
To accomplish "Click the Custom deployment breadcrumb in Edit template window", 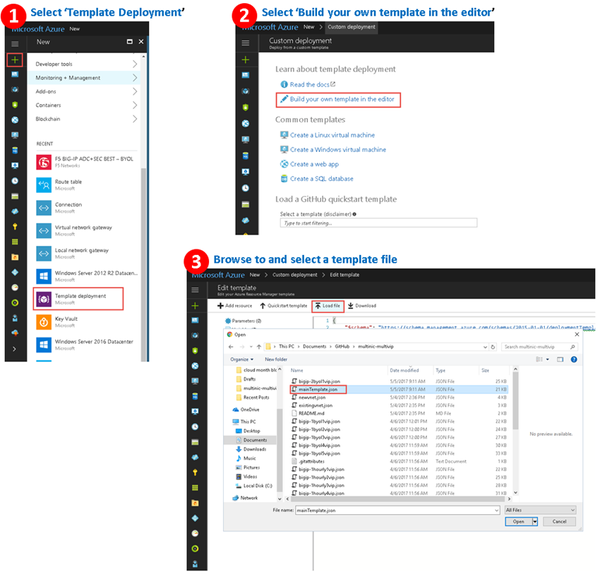I will (295, 275).
